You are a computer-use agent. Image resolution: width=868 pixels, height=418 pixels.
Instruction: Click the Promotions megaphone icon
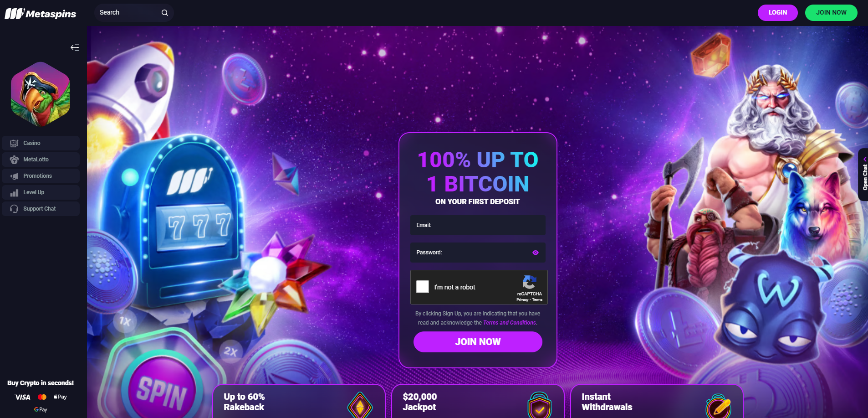tap(15, 176)
